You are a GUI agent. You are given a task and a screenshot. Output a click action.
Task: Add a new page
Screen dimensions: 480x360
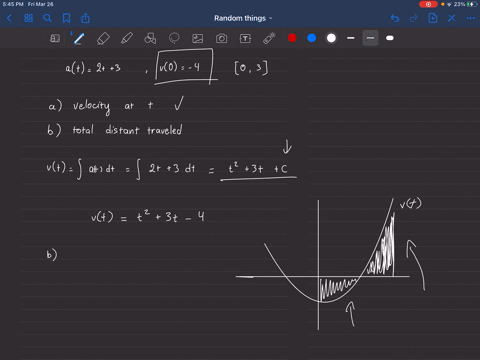point(433,18)
